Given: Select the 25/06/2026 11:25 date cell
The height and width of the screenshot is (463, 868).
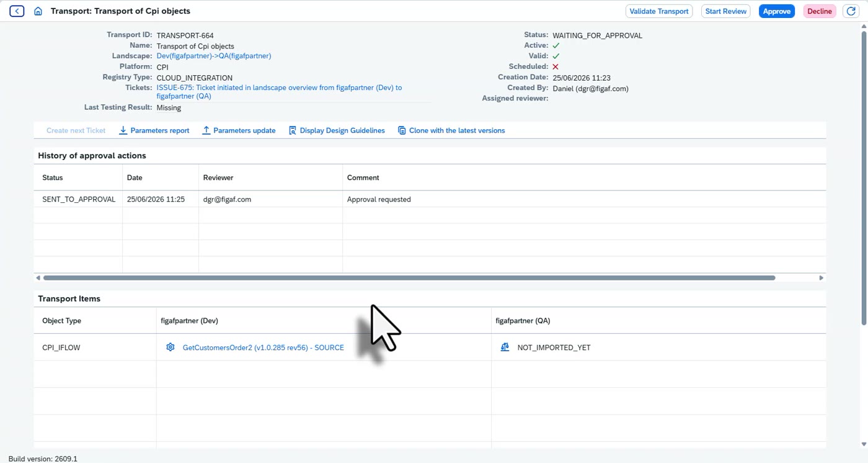Looking at the screenshot, I should (x=161, y=199).
